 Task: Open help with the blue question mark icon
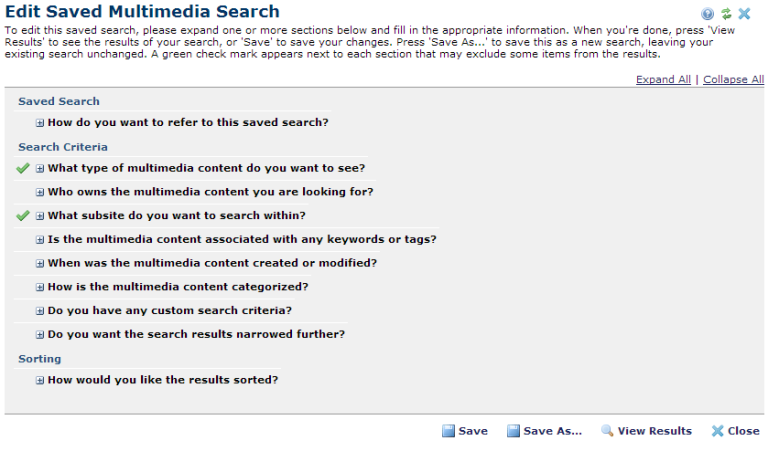point(708,14)
